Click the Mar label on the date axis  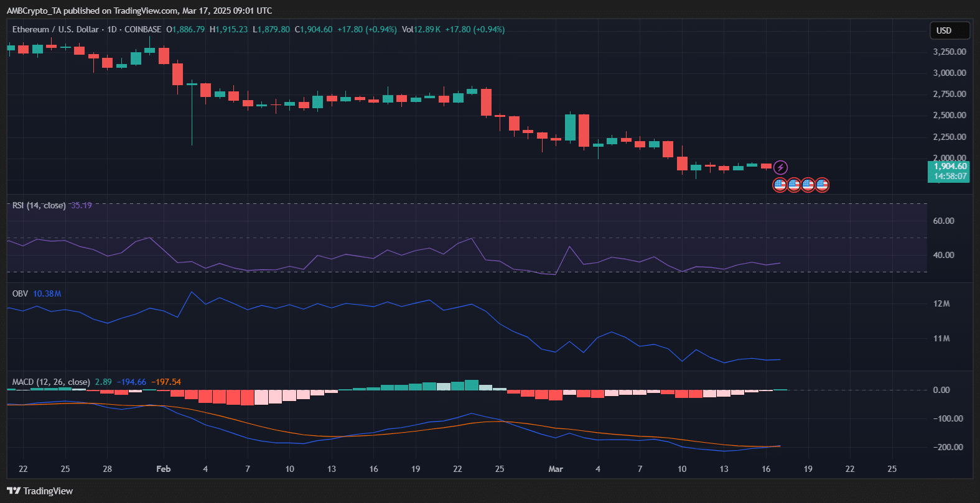click(x=556, y=469)
